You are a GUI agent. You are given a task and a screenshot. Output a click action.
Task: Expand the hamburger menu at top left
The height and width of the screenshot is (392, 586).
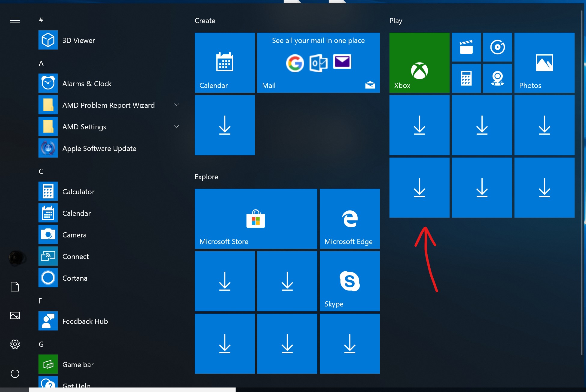click(x=15, y=20)
